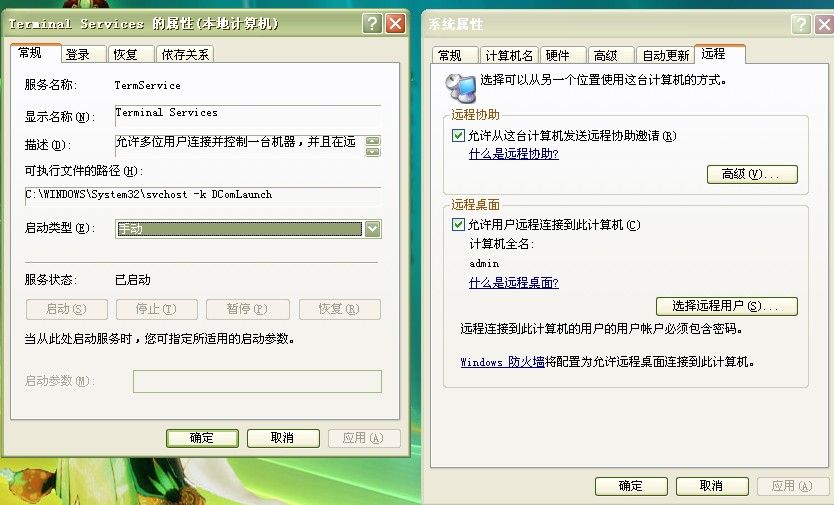Select the 远程 tab
The image size is (834, 505).
[x=720, y=54]
